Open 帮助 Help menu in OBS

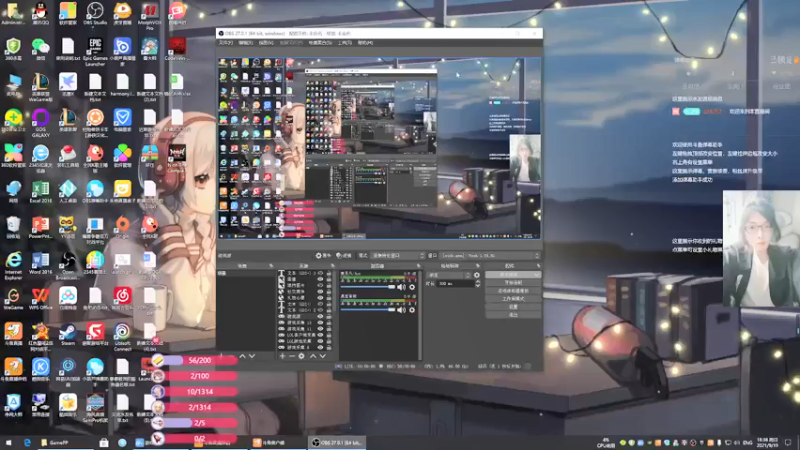coord(365,43)
